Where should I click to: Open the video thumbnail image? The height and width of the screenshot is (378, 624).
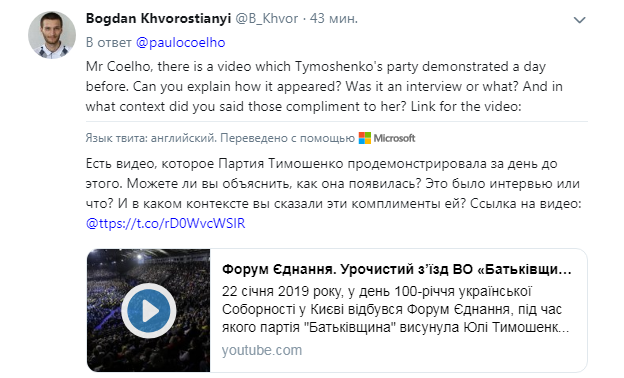coord(148,310)
